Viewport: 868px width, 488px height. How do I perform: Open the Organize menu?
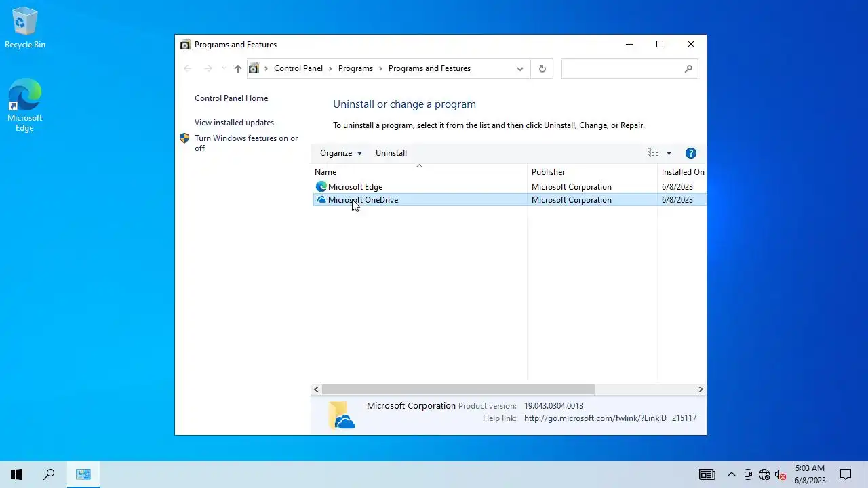point(341,153)
